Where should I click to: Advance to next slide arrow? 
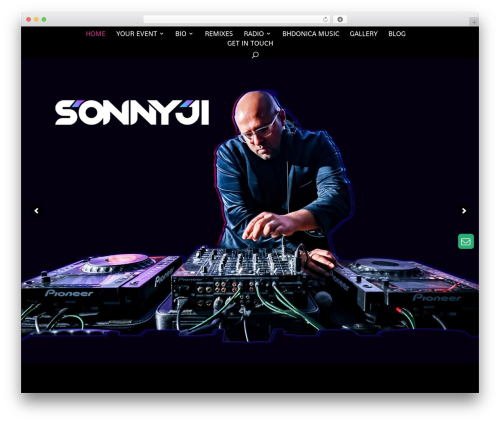tap(464, 211)
